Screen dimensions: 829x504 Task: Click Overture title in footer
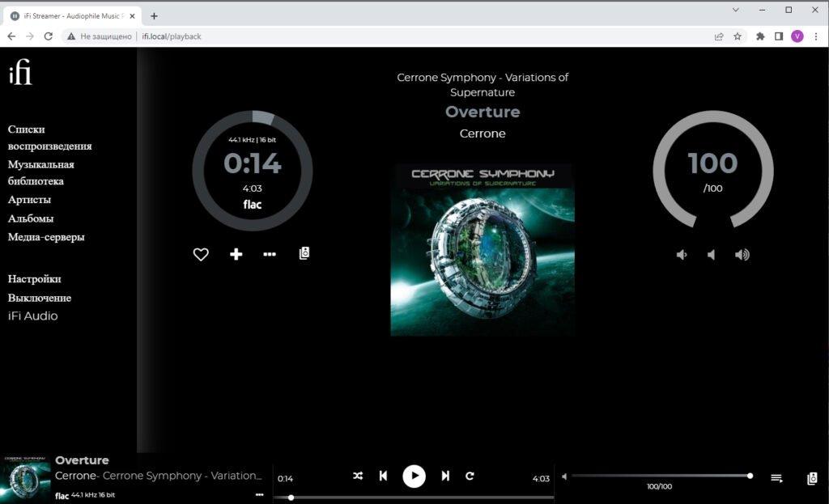(x=82, y=460)
